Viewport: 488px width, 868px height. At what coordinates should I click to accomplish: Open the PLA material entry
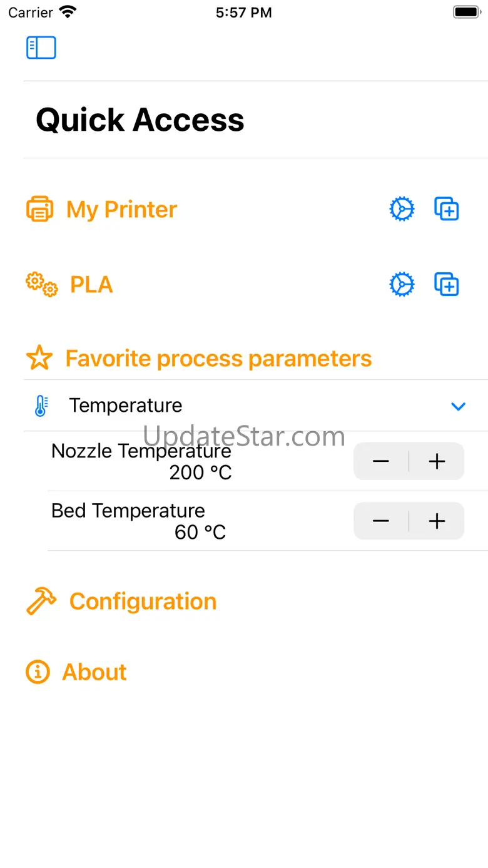91,285
